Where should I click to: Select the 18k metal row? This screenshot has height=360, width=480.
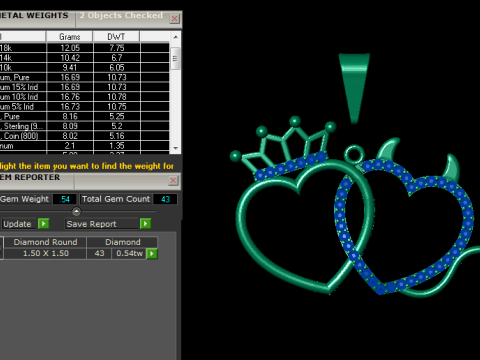pyautogui.click(x=84, y=48)
